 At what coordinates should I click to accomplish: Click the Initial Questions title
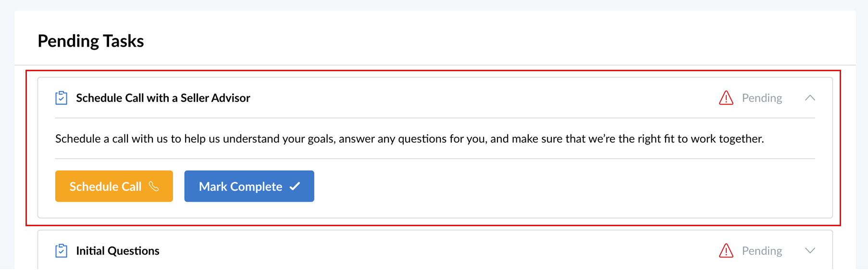[x=118, y=251]
